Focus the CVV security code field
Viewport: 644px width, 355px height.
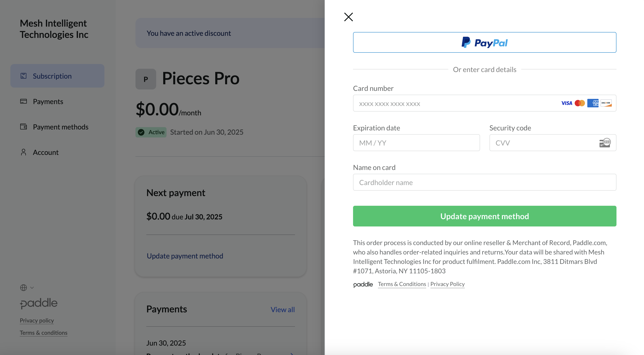click(553, 143)
